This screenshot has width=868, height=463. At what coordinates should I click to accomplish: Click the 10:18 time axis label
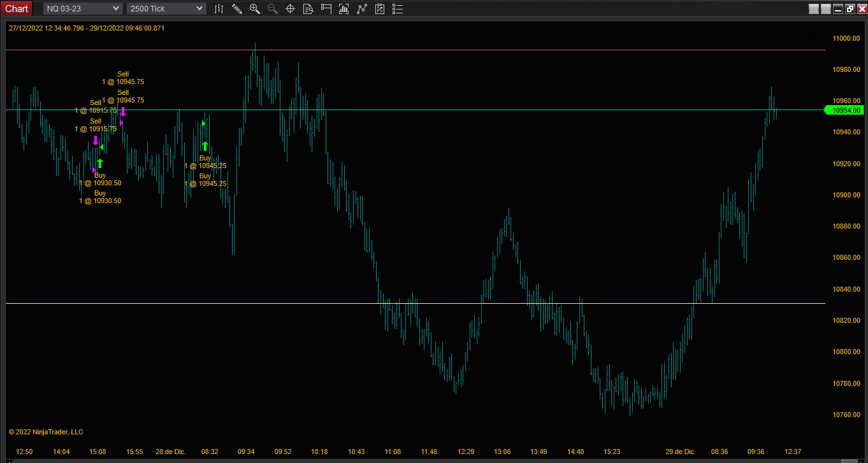click(x=319, y=452)
